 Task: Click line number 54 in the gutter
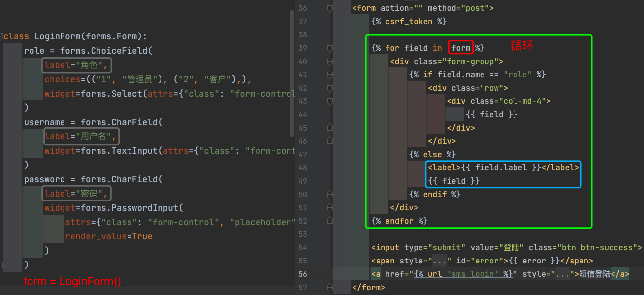(x=303, y=248)
